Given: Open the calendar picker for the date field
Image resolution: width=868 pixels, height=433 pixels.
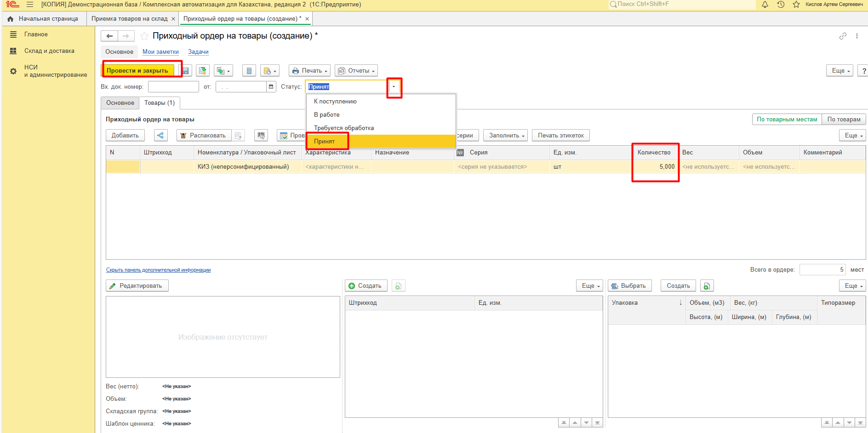Looking at the screenshot, I should point(271,86).
